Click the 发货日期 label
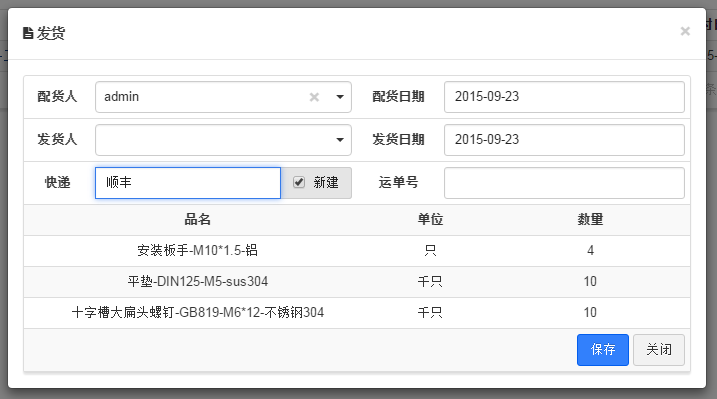The image size is (717, 399). tap(398, 139)
